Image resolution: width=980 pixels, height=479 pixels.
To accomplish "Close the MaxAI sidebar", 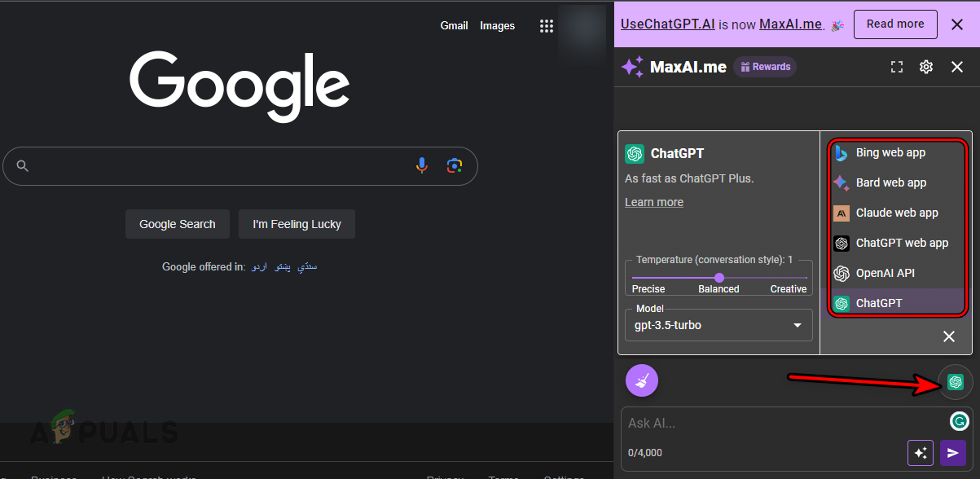I will click(x=957, y=67).
